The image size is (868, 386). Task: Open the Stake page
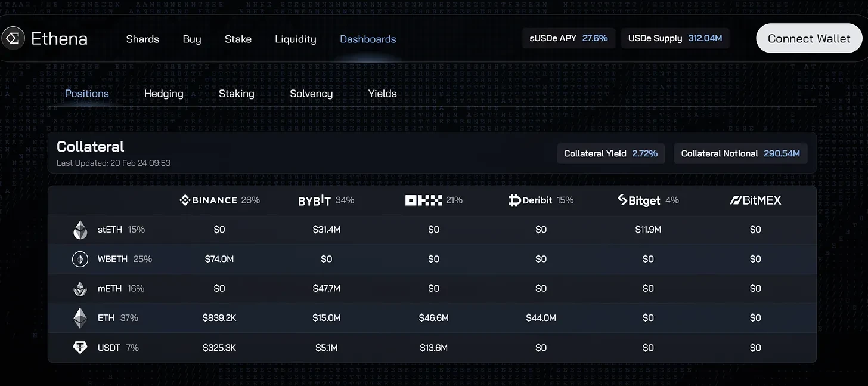click(238, 39)
